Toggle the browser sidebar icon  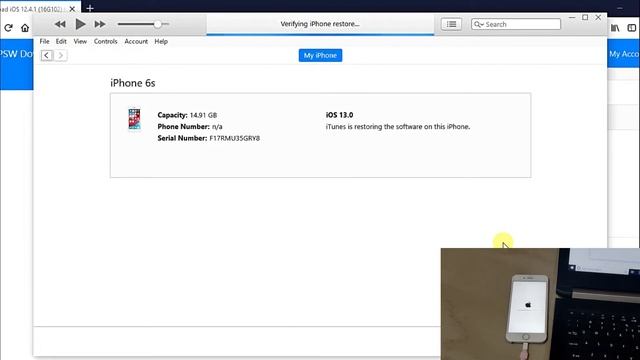(632, 28)
